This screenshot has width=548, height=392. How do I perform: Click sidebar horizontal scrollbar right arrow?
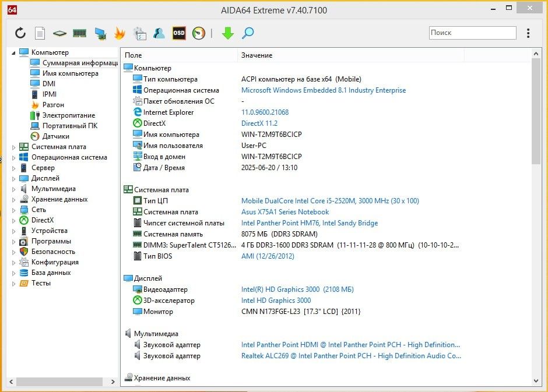point(113,382)
